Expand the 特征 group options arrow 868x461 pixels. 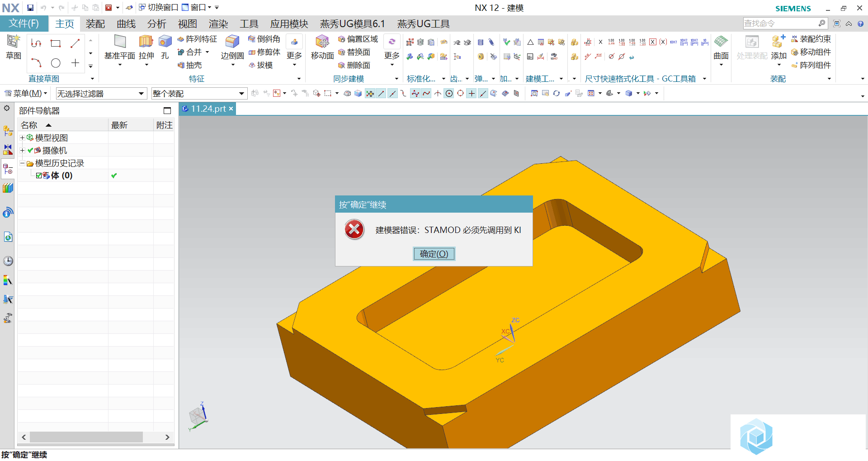pos(299,79)
